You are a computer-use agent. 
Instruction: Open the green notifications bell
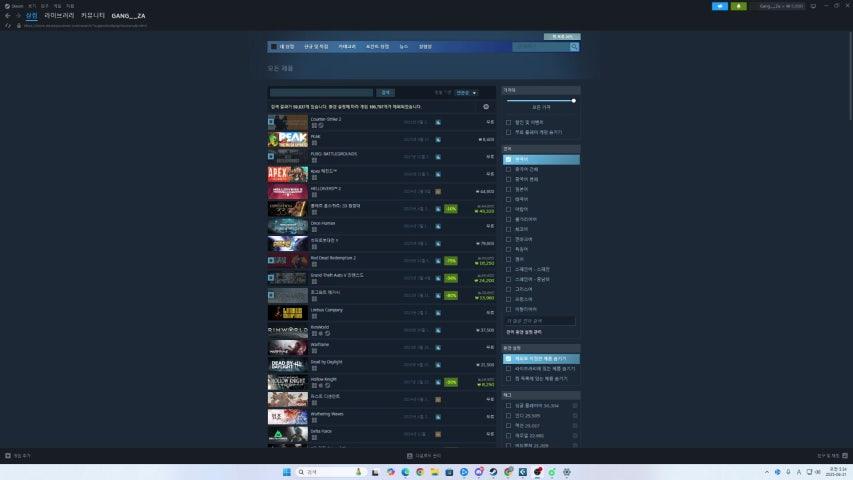pyautogui.click(x=738, y=6)
